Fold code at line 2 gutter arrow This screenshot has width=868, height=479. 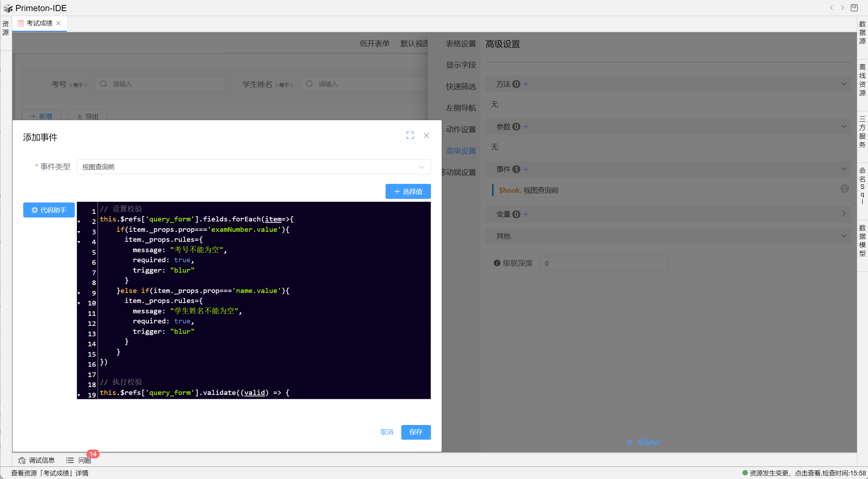click(x=79, y=222)
